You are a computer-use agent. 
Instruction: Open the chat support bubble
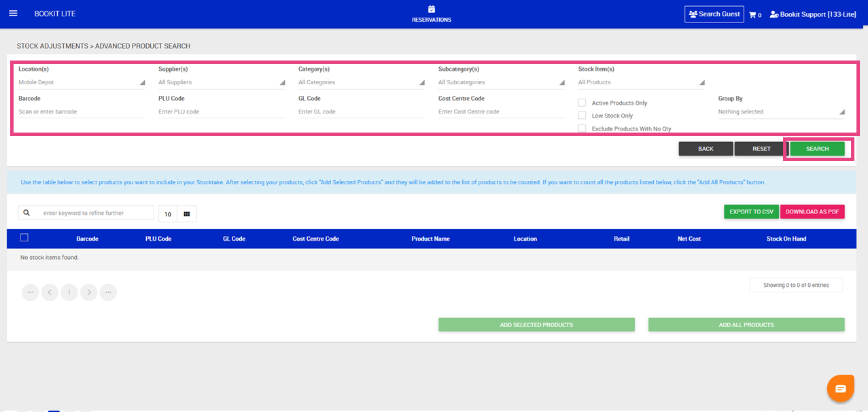click(840, 388)
